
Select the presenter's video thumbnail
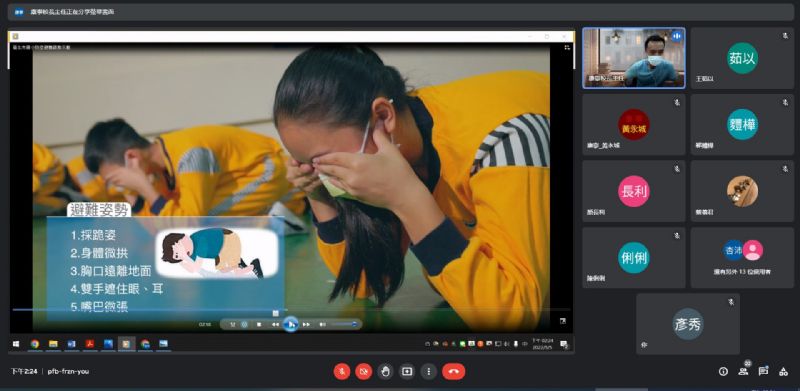click(634, 58)
